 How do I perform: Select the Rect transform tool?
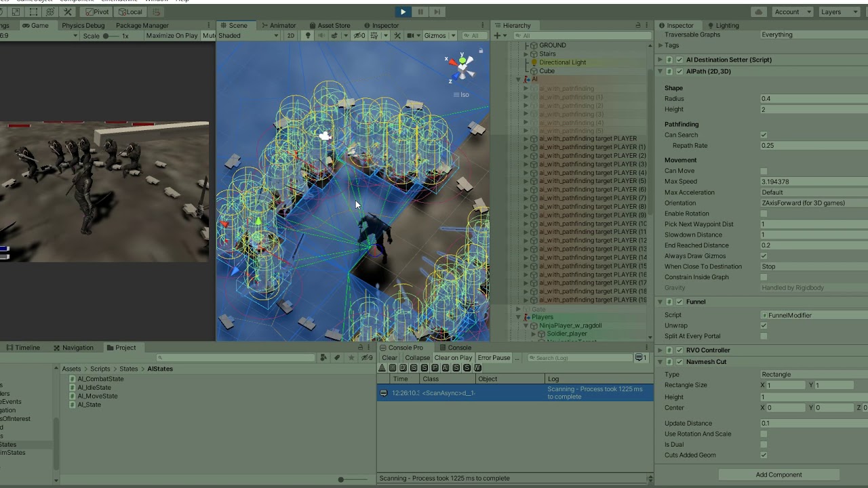point(33,12)
